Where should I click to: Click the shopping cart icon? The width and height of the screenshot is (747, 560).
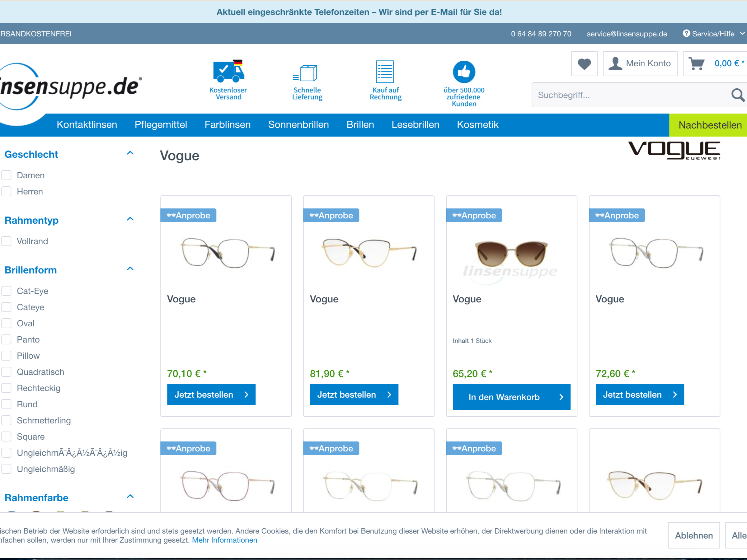(x=696, y=63)
